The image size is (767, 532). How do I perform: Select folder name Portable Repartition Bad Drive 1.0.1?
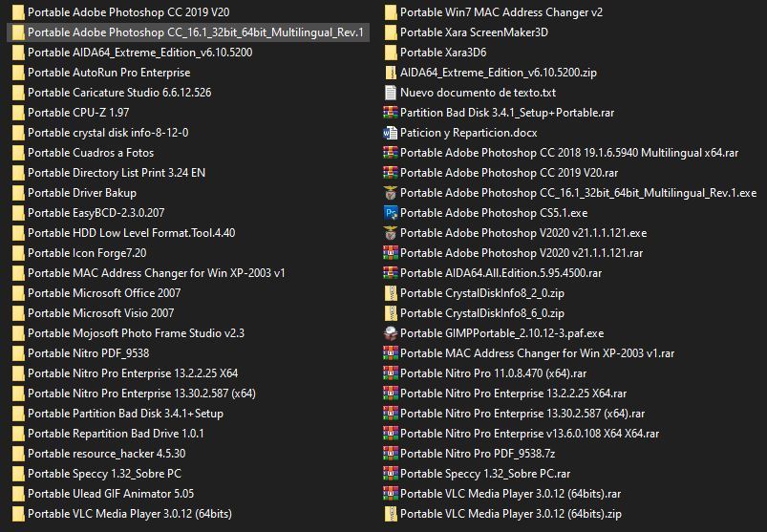pyautogui.click(x=116, y=434)
